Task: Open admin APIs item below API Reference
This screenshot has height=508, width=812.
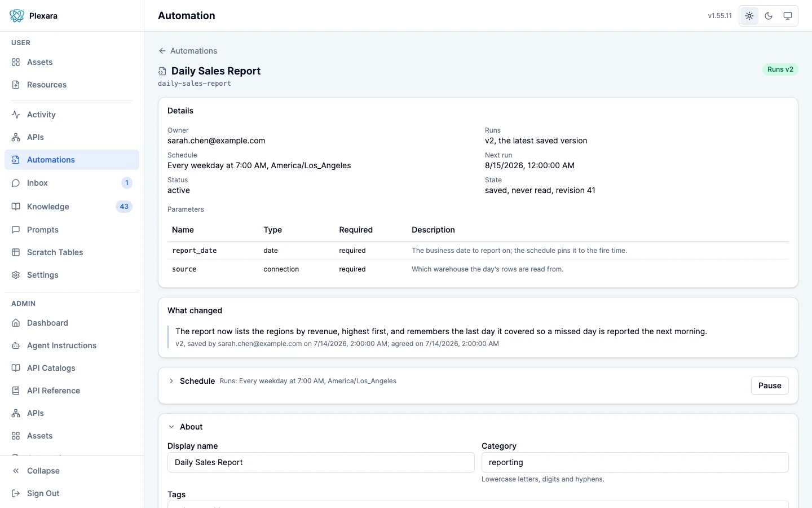Action: 72,413
